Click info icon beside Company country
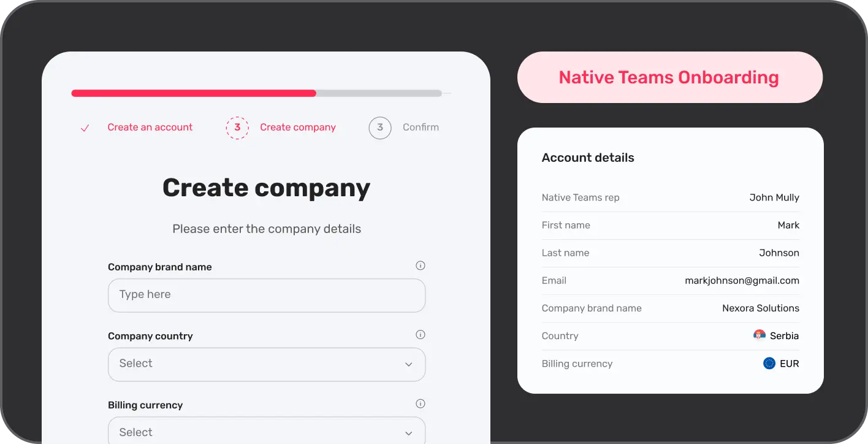The image size is (868, 444). pos(420,335)
